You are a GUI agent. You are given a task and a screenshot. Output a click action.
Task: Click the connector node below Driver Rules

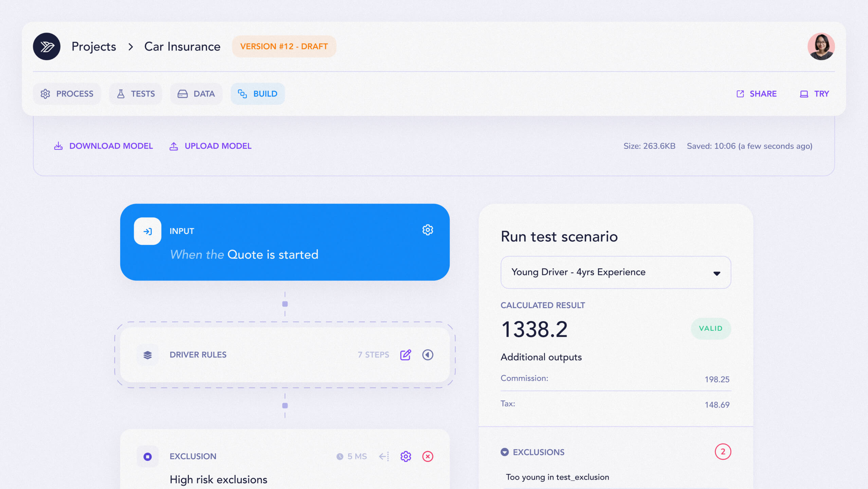coord(285,405)
